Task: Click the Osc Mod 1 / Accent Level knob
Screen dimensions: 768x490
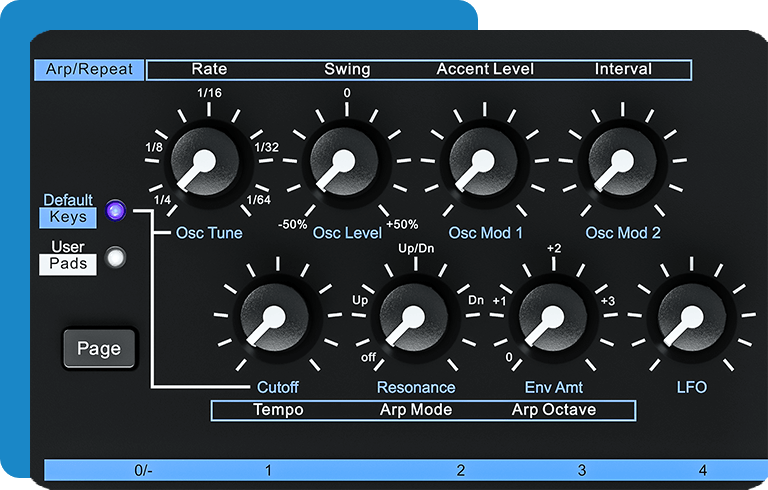Action: [485, 163]
